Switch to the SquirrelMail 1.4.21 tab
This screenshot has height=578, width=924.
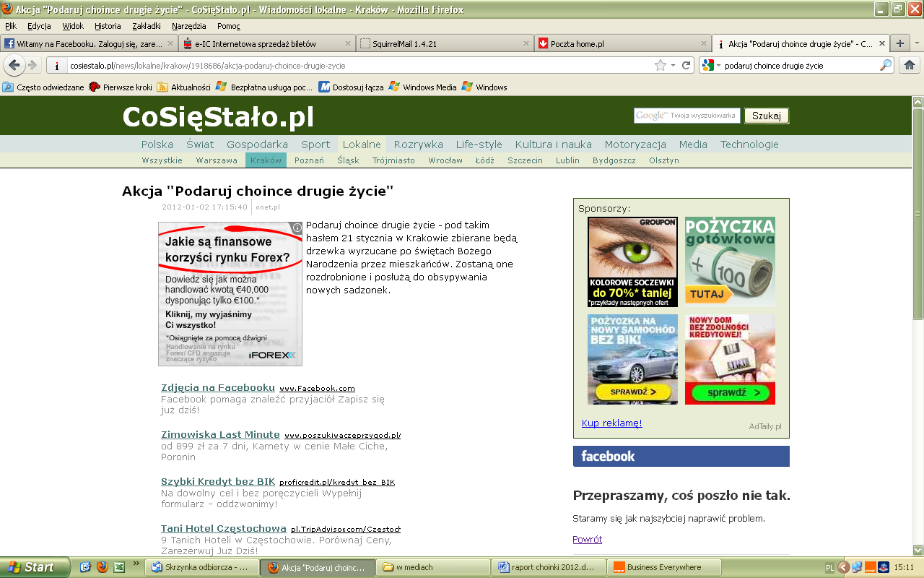[x=445, y=43]
